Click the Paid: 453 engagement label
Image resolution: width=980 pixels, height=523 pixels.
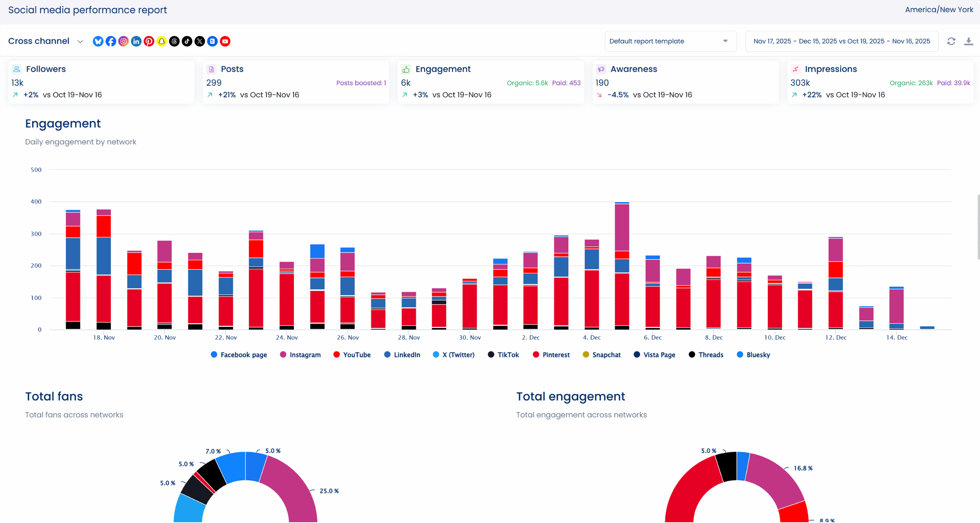point(566,83)
